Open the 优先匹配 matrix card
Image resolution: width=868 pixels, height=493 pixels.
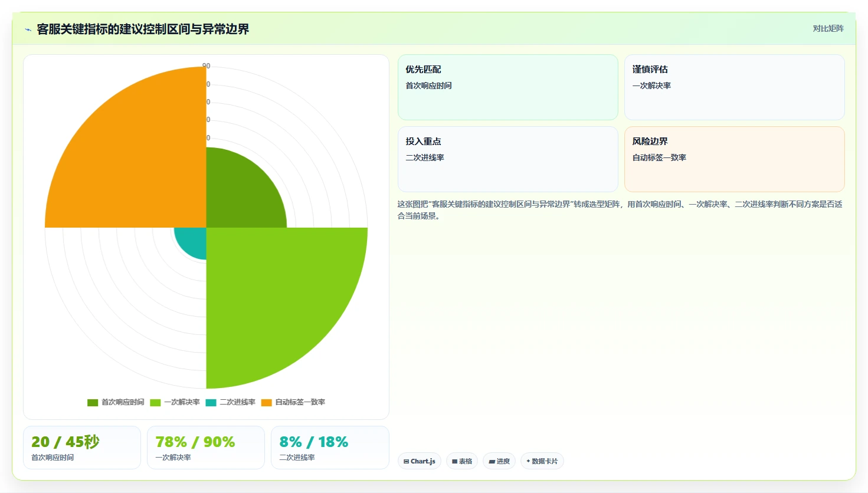pos(507,87)
